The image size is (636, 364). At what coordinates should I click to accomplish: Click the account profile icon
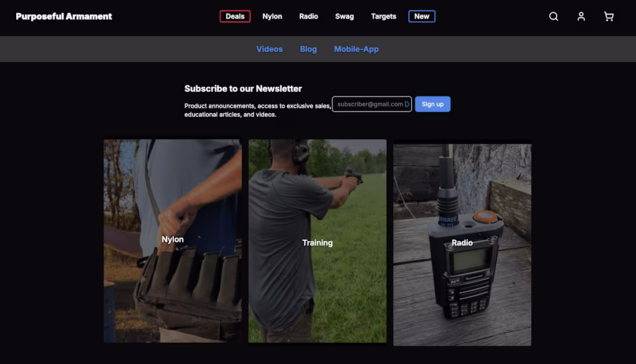coord(581,16)
